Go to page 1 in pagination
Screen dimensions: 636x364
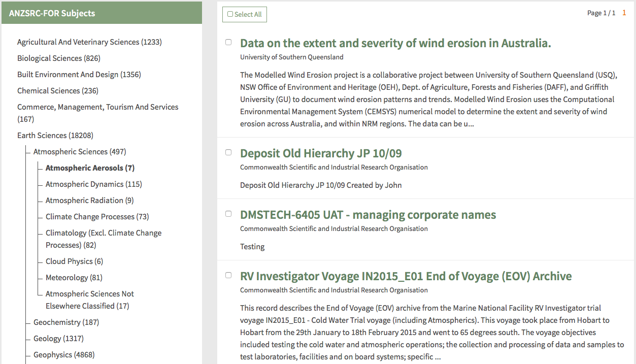(624, 13)
